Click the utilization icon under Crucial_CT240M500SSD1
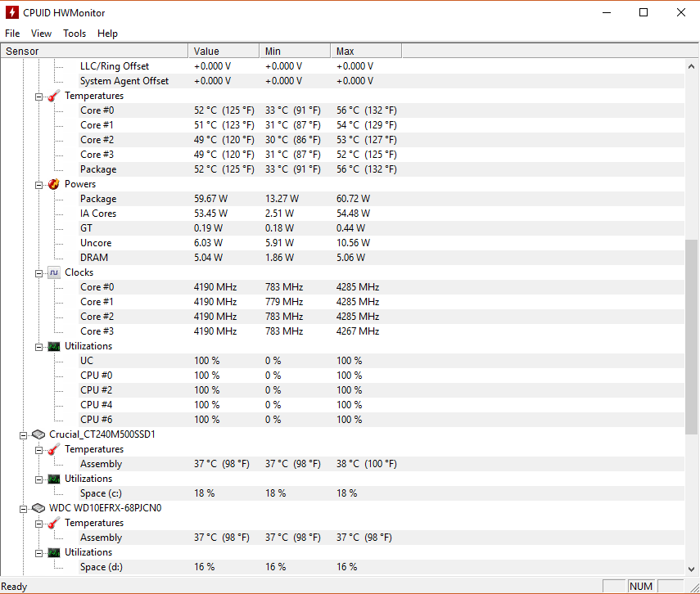The image size is (700, 594). 54,479
